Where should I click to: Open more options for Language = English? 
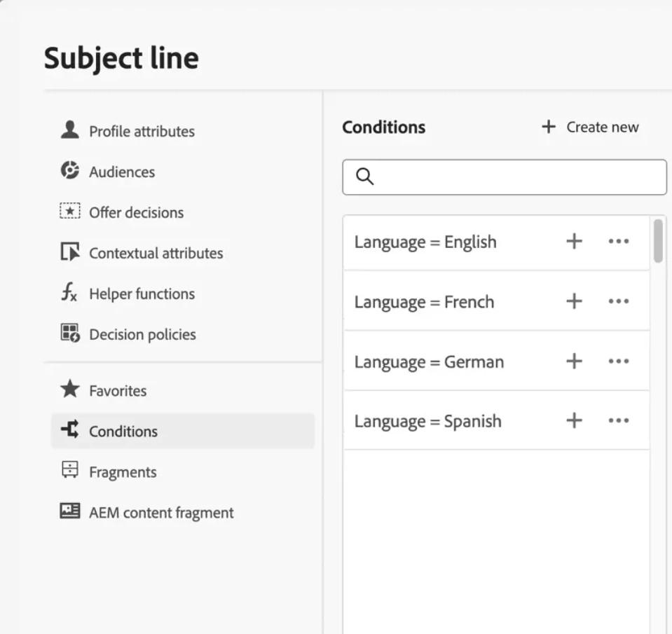pyautogui.click(x=618, y=242)
